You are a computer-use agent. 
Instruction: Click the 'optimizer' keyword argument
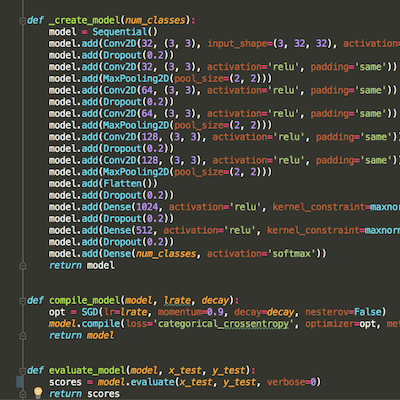tap(329, 324)
